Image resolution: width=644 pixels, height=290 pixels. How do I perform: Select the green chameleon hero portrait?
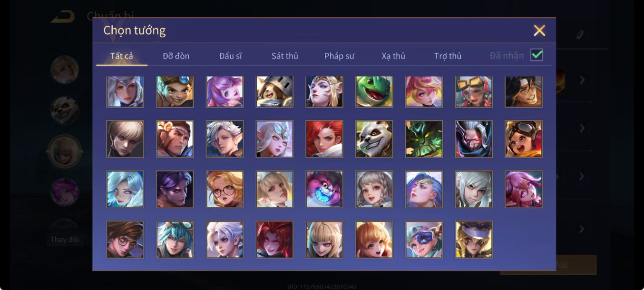pos(374,91)
